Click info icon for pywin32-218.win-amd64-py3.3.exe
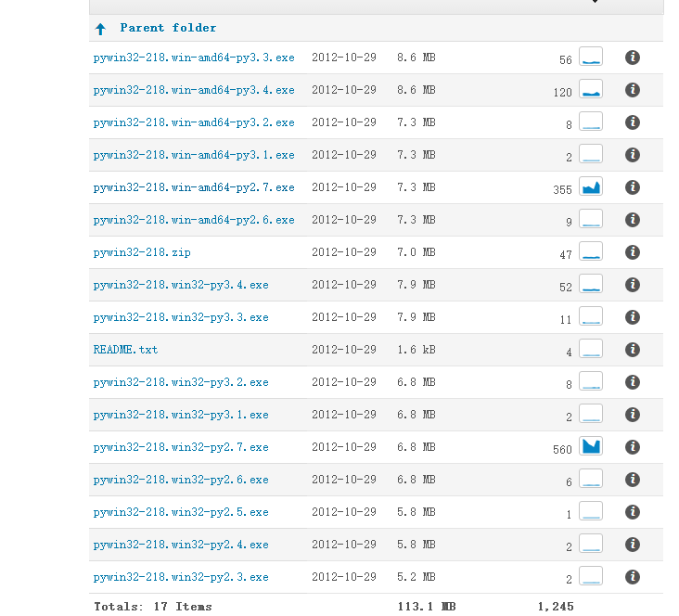The width and height of the screenshot is (679, 616). [x=633, y=58]
